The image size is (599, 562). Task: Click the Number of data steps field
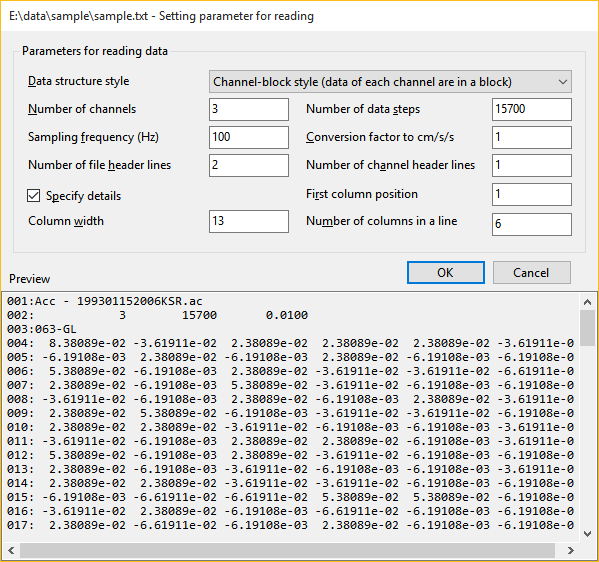coord(532,109)
